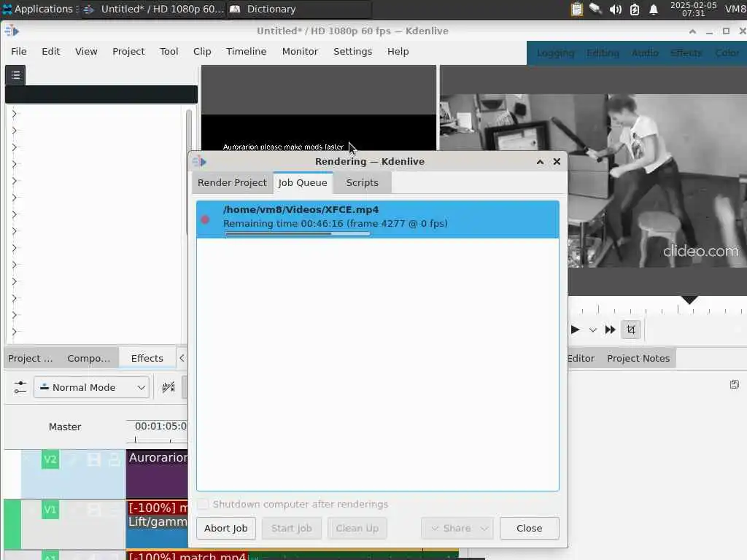Screen dimensions: 747x560
Task: Click the fast forward button in monitor
Action: click(611, 330)
